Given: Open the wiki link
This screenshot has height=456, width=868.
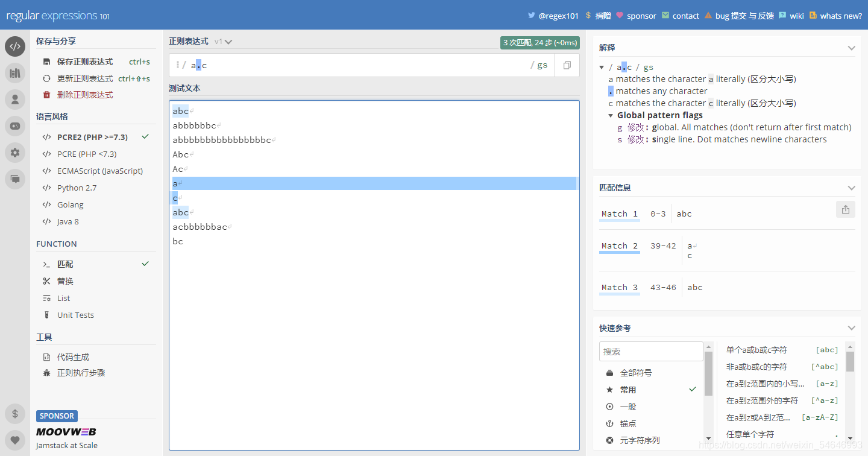Looking at the screenshot, I should point(791,16).
